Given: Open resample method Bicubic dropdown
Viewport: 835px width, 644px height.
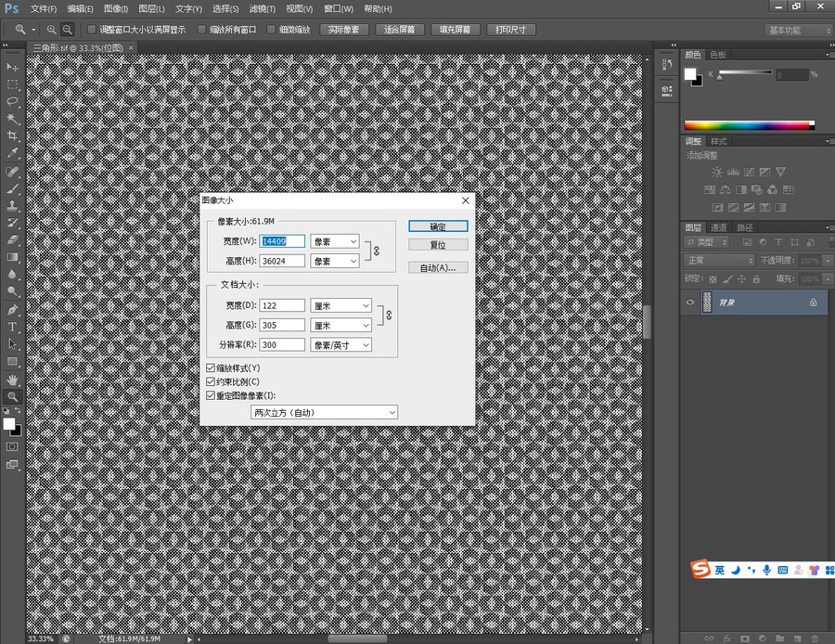Looking at the screenshot, I should point(325,412).
